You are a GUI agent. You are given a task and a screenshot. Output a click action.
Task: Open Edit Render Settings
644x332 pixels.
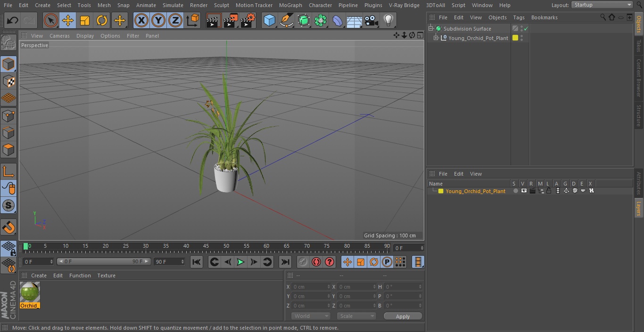pos(248,20)
